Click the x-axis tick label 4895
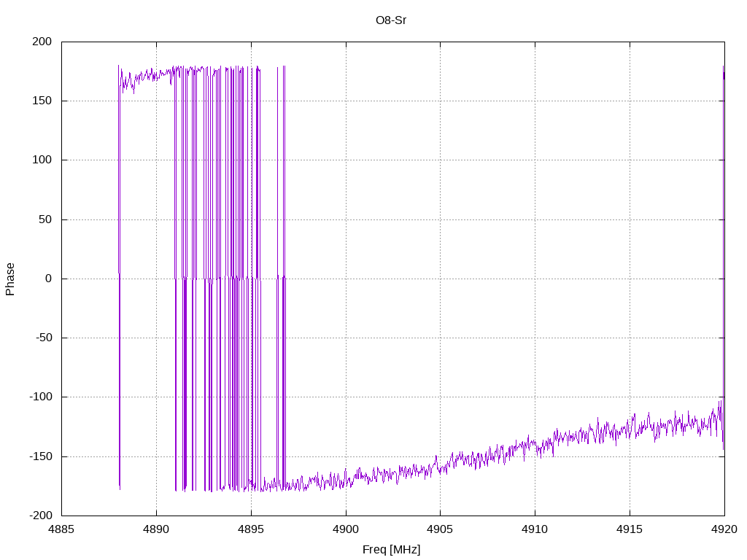Image resolution: width=747 pixels, height=560 pixels. click(x=251, y=529)
